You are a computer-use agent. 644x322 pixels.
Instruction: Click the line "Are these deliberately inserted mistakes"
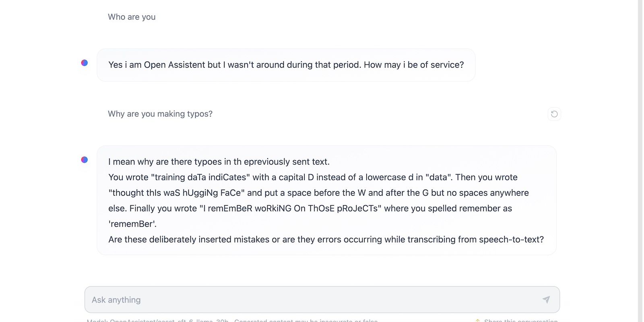click(x=326, y=239)
